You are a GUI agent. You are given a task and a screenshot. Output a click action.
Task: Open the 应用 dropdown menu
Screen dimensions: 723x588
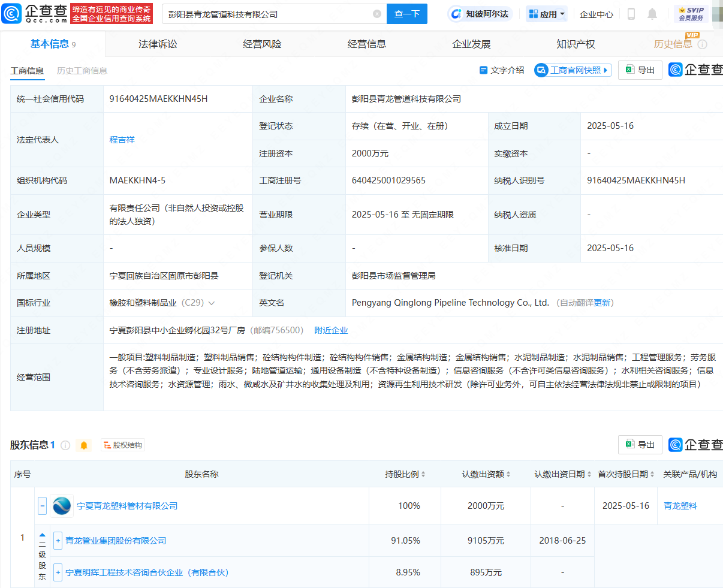pyautogui.click(x=547, y=14)
